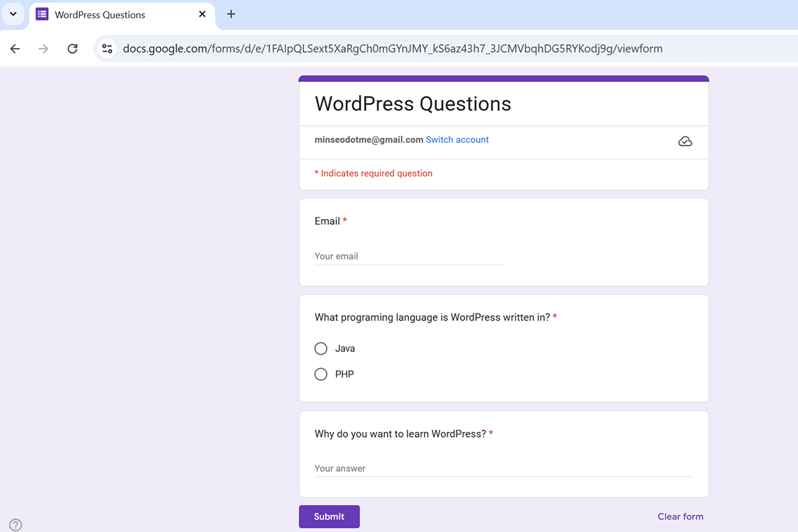Image resolution: width=798 pixels, height=532 pixels.
Task: Select the PHP radio option
Action: tap(321, 374)
